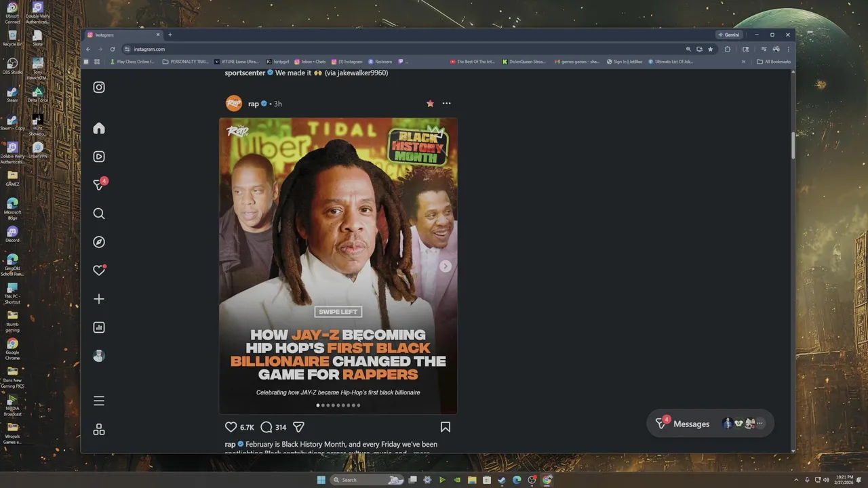Viewport: 868px width, 488px height.
Task: Open Chrome three-dot menu
Action: tap(788, 49)
